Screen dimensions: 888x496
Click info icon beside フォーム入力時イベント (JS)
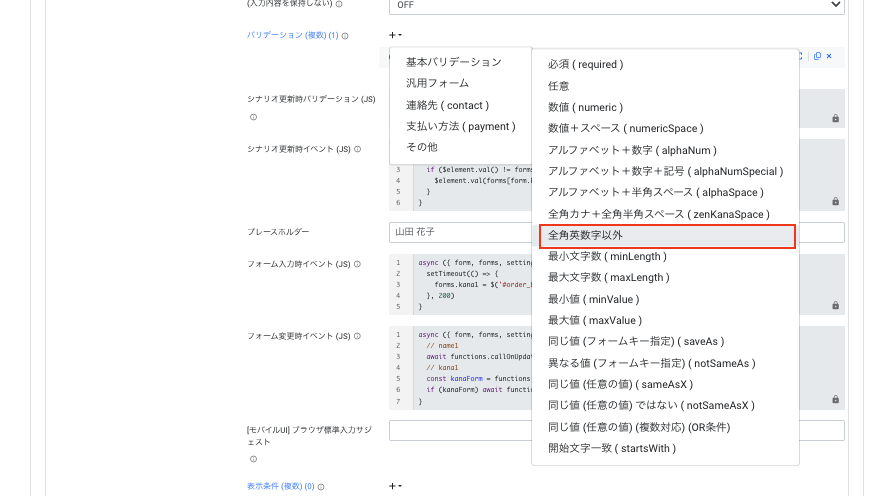[357, 264]
